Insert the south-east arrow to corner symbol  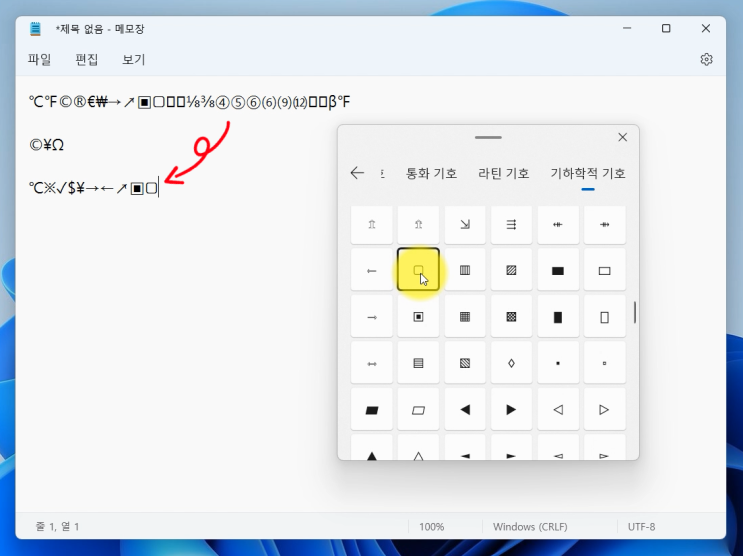pyautogui.click(x=465, y=224)
